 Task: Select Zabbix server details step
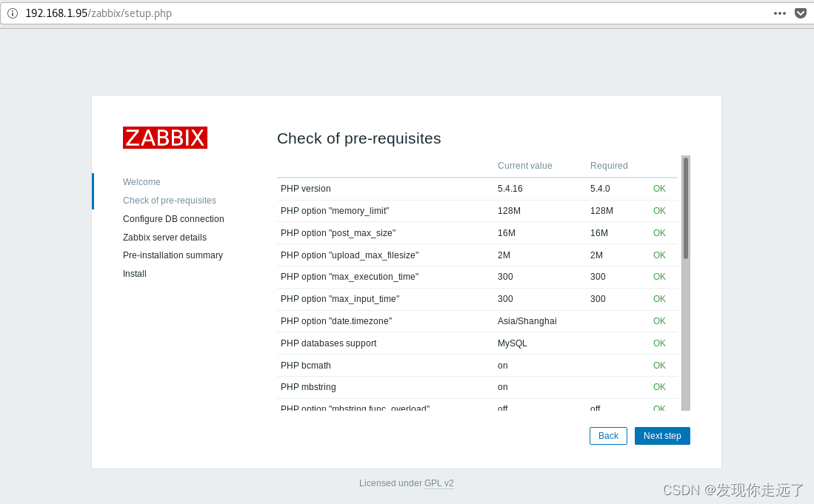[x=164, y=238]
